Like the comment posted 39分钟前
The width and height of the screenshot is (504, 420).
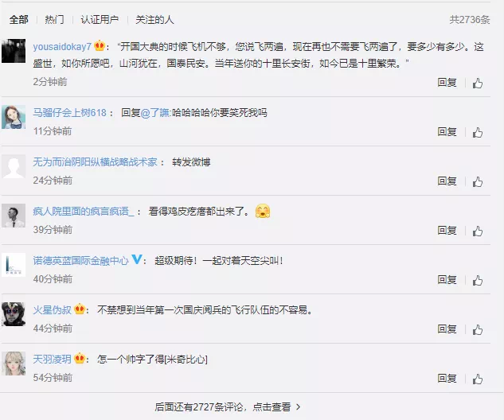point(478,231)
